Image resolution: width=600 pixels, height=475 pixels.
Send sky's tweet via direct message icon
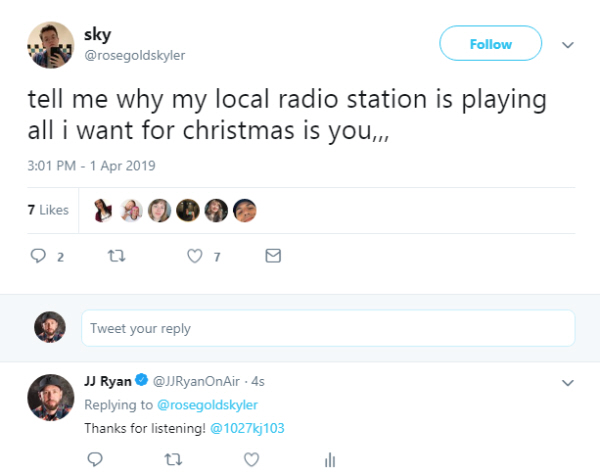[x=272, y=256]
